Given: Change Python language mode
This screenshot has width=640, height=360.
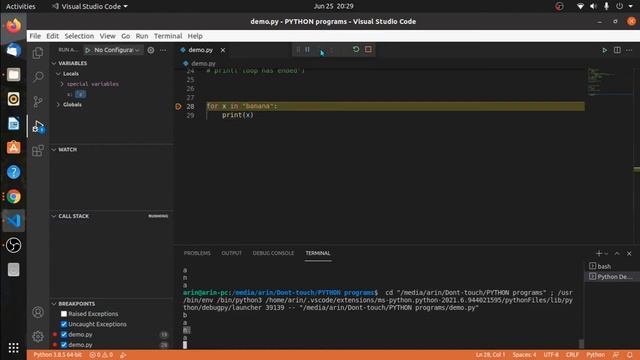Looking at the screenshot, I should [595, 355].
